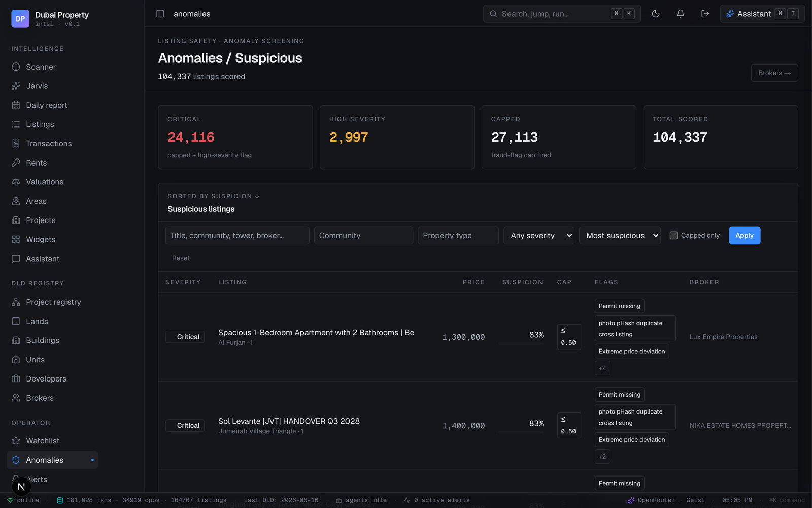Click the Watchlist star icon
Viewport: 812px width, 508px height.
[x=16, y=441]
